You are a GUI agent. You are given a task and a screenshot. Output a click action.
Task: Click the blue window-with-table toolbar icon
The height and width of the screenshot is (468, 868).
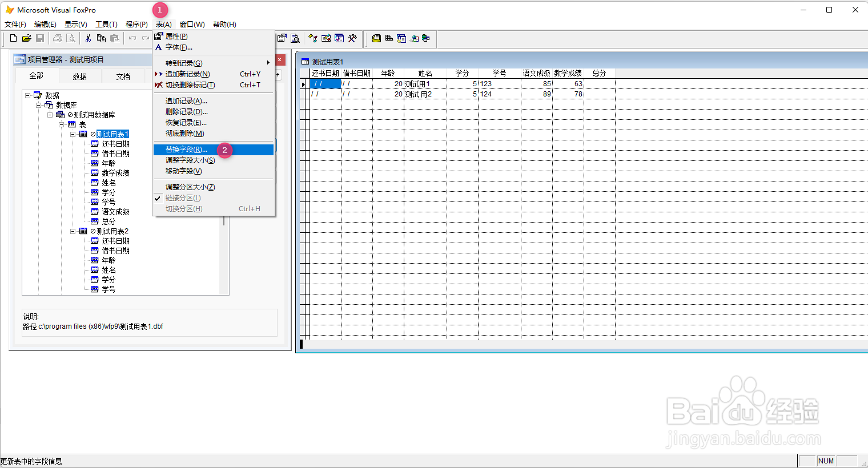click(x=401, y=38)
